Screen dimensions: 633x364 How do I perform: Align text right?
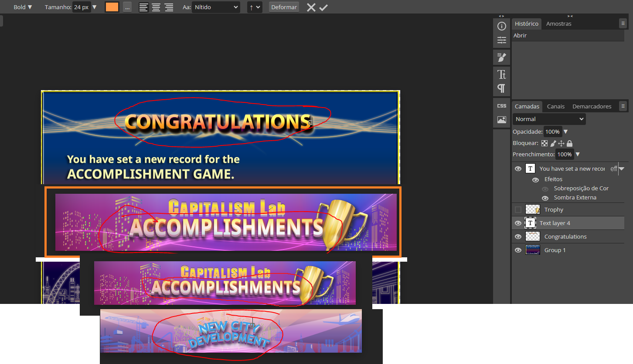point(169,7)
